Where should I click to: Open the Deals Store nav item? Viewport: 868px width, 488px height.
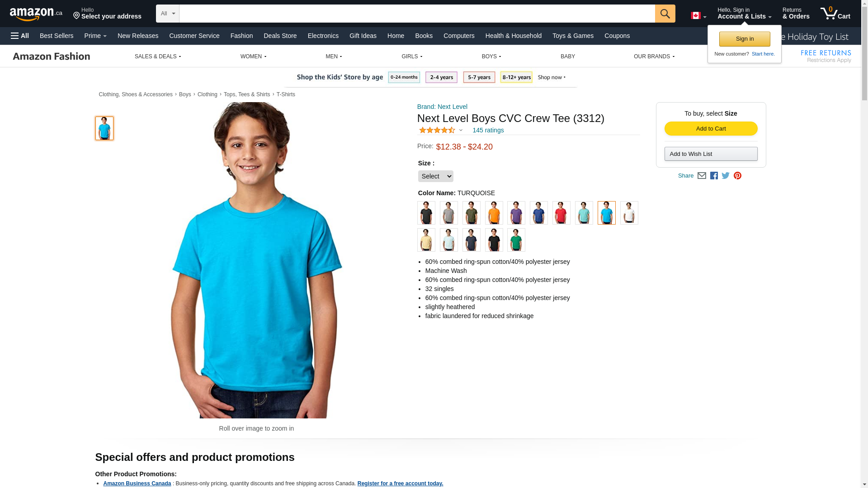[x=280, y=36]
